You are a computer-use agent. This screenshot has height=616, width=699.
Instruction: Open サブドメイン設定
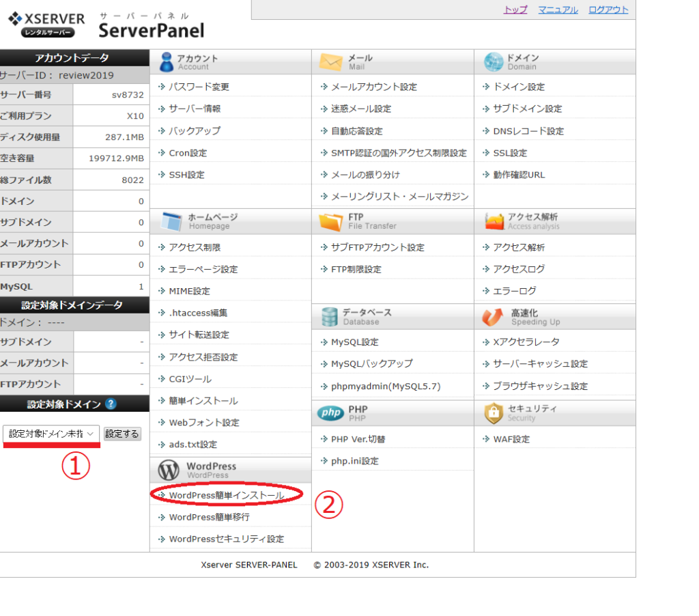tap(528, 109)
